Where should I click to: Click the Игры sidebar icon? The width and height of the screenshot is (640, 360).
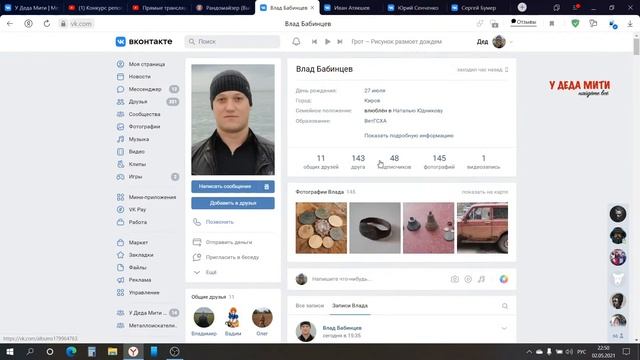[120, 177]
